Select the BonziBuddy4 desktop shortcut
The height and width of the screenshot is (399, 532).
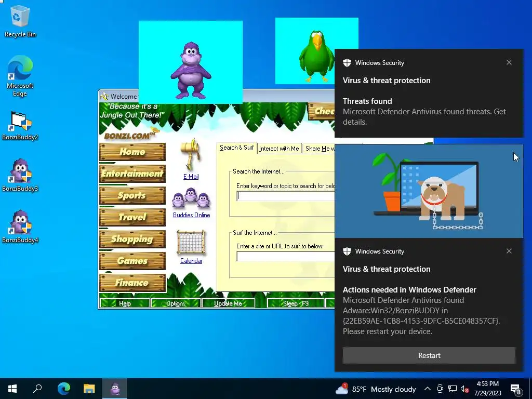[20, 227]
